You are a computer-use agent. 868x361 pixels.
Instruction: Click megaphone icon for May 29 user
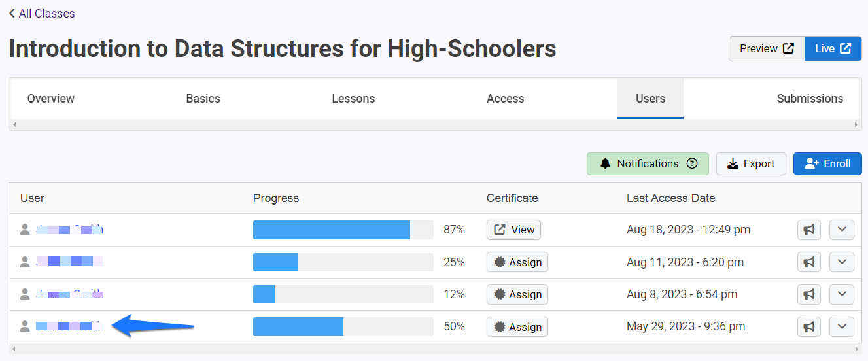[809, 326]
